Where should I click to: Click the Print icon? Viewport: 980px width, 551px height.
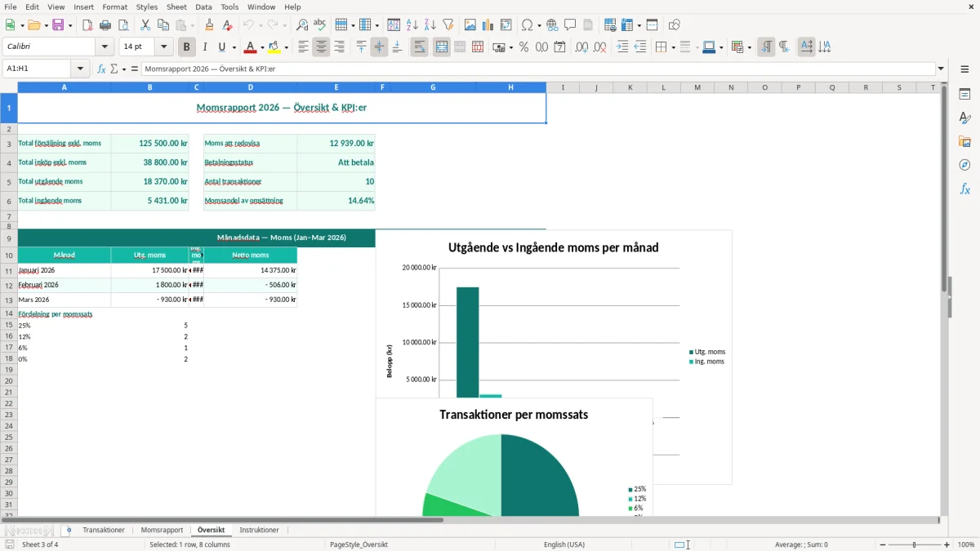105,25
